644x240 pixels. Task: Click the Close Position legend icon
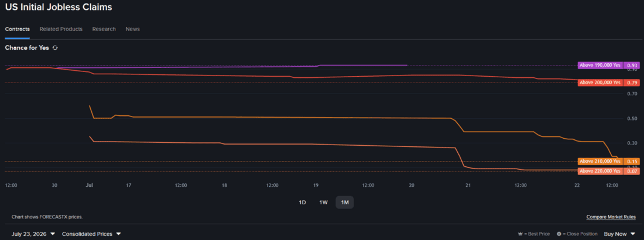[x=559, y=234]
